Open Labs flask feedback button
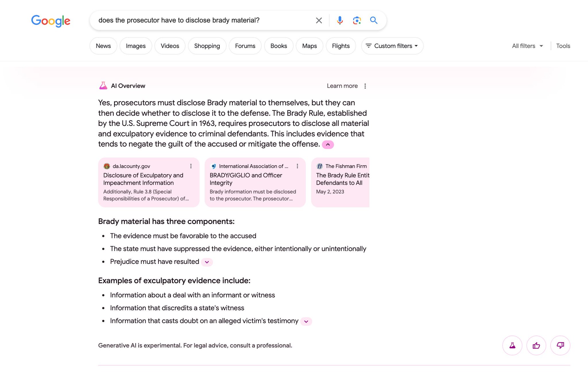588x374 pixels. pos(512,345)
